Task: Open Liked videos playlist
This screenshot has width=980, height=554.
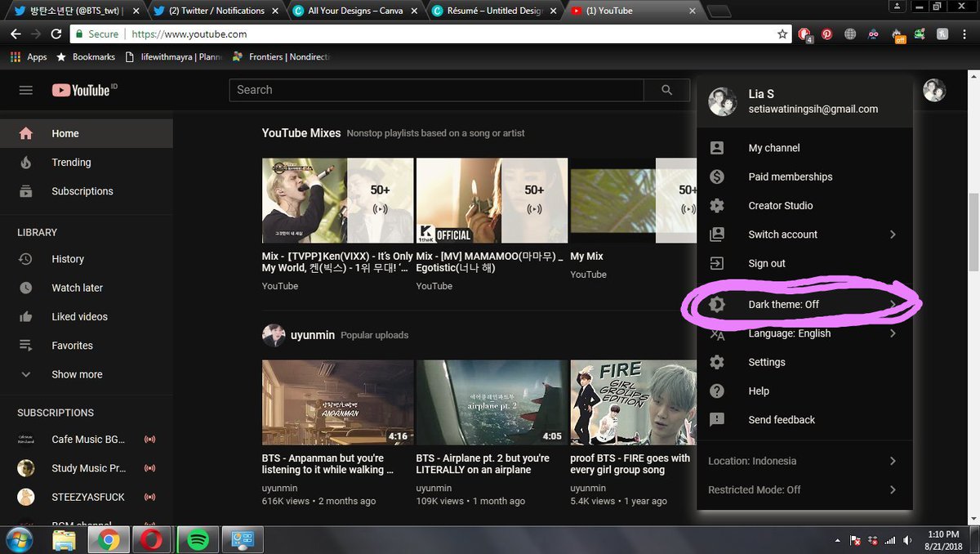Action: [x=86, y=316]
